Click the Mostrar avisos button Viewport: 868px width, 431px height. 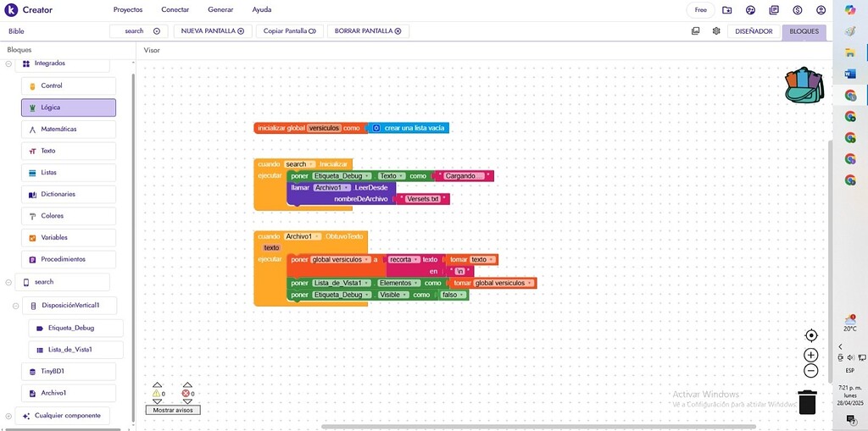(173, 410)
